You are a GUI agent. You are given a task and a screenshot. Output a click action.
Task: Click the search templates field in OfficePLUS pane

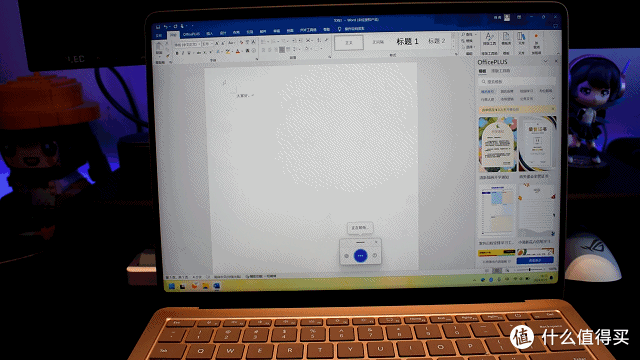click(x=517, y=82)
